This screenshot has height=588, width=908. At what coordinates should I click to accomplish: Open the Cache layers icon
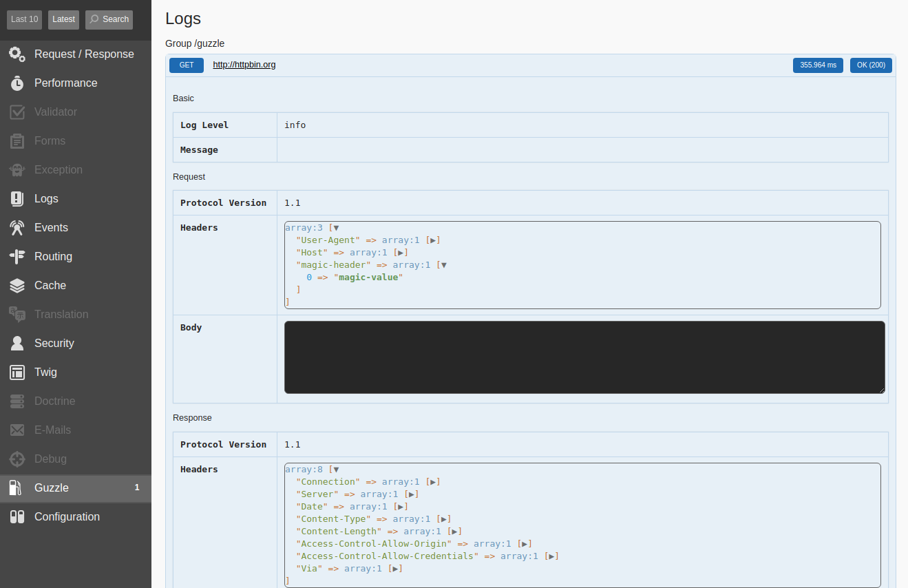[x=17, y=285]
